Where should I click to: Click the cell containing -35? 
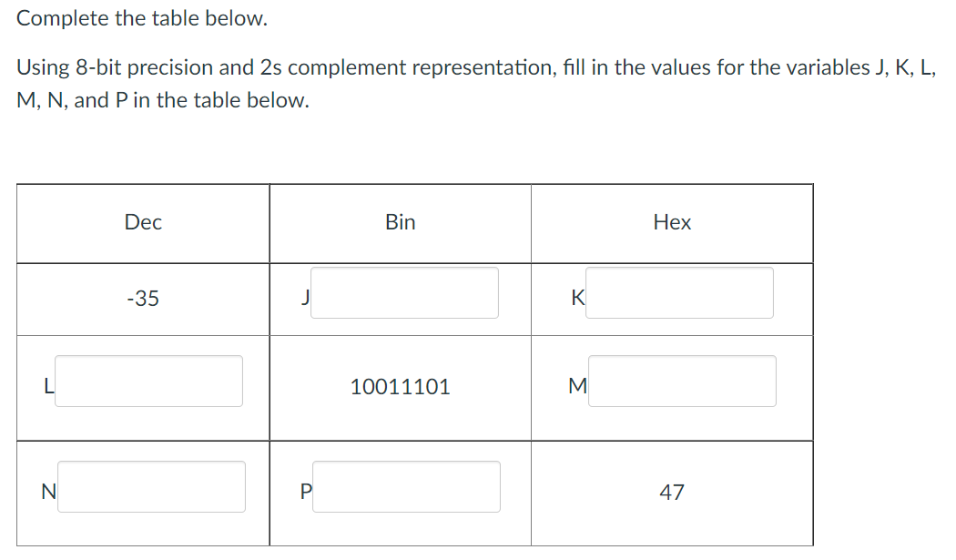pos(143,299)
